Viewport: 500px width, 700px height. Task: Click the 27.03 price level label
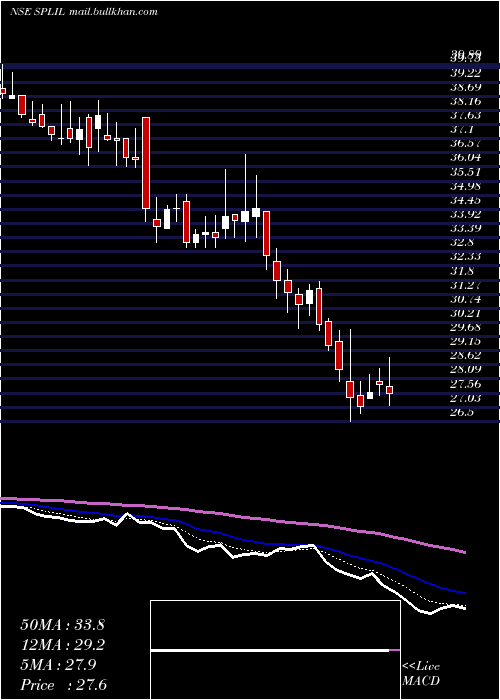(466, 398)
